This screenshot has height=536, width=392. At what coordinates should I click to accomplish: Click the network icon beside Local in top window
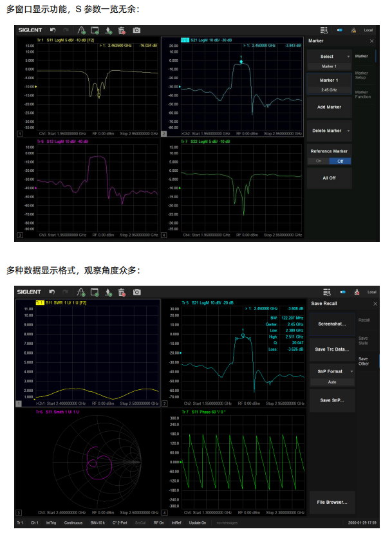click(x=353, y=30)
